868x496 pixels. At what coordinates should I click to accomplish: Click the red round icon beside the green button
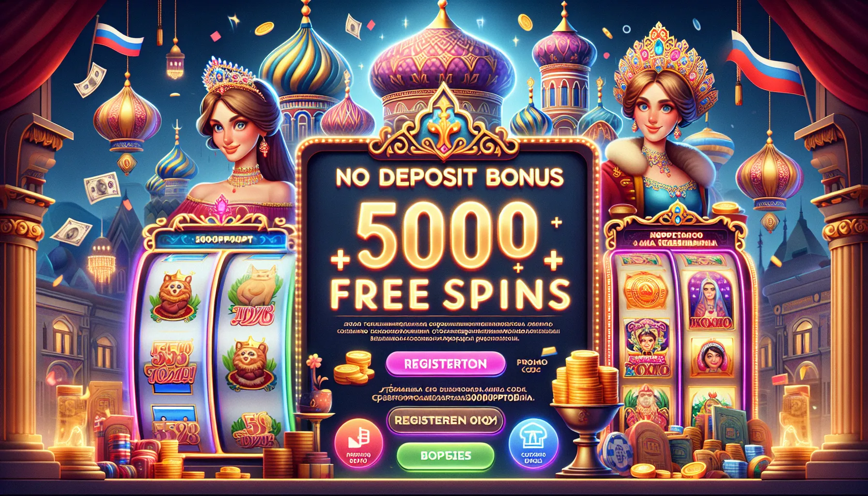click(x=359, y=443)
